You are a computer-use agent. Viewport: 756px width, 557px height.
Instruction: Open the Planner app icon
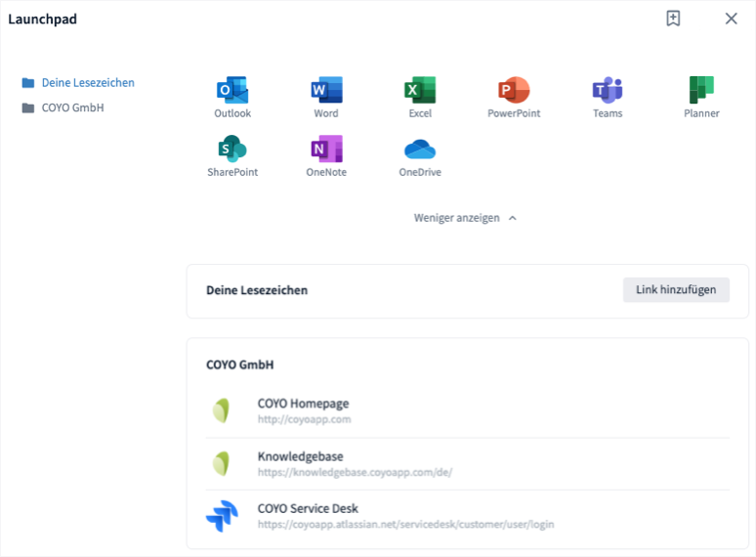[701, 90]
